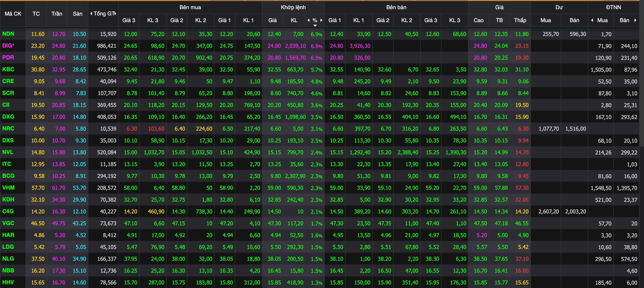Image resolution: width=644 pixels, height=288 pixels.
Task: Open the NRC stock symbol
Action: pos(8,128)
